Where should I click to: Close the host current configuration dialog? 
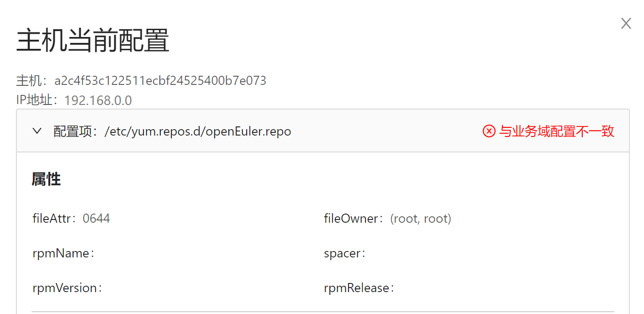pos(626,24)
